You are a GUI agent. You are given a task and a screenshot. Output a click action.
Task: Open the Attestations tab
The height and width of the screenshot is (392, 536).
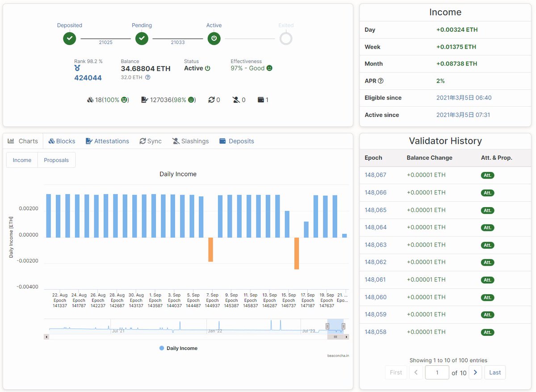coord(107,141)
